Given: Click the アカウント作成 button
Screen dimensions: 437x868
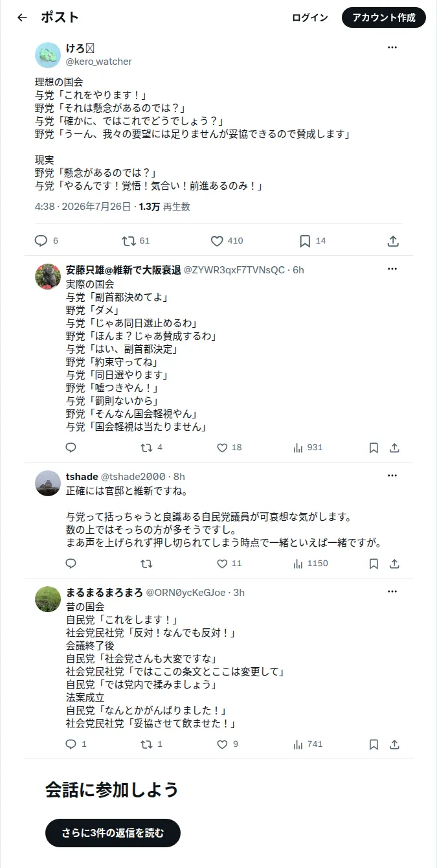Looking at the screenshot, I should click(384, 17).
